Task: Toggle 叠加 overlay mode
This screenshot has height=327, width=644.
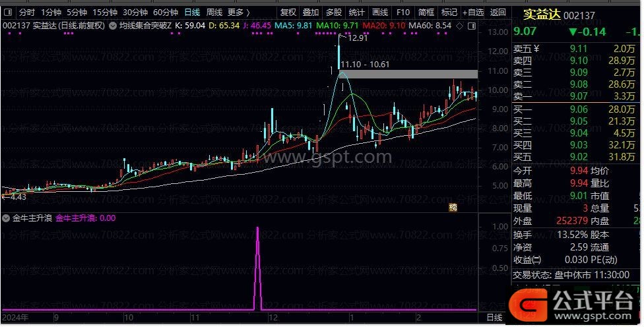Action: click(311, 12)
